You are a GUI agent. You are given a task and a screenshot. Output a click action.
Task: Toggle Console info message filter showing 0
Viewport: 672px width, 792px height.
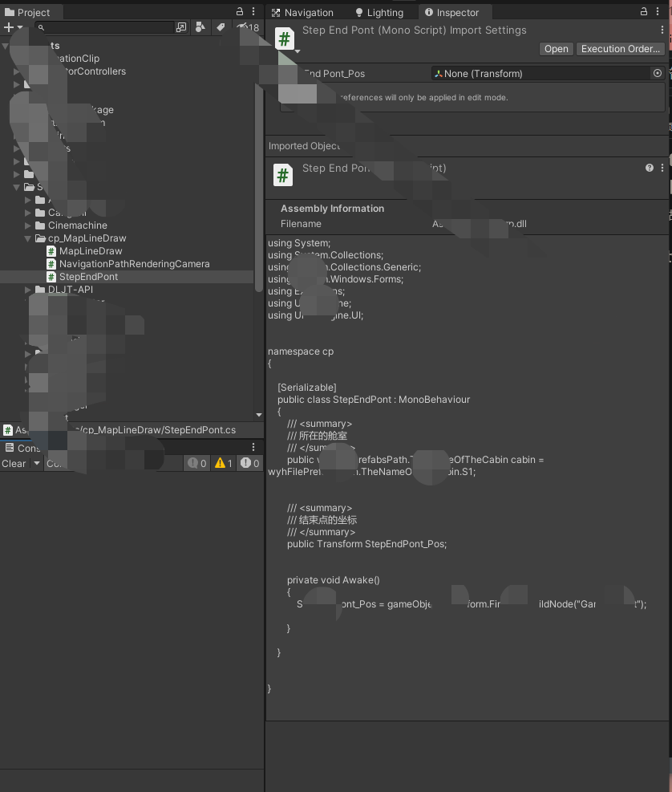[x=197, y=463]
